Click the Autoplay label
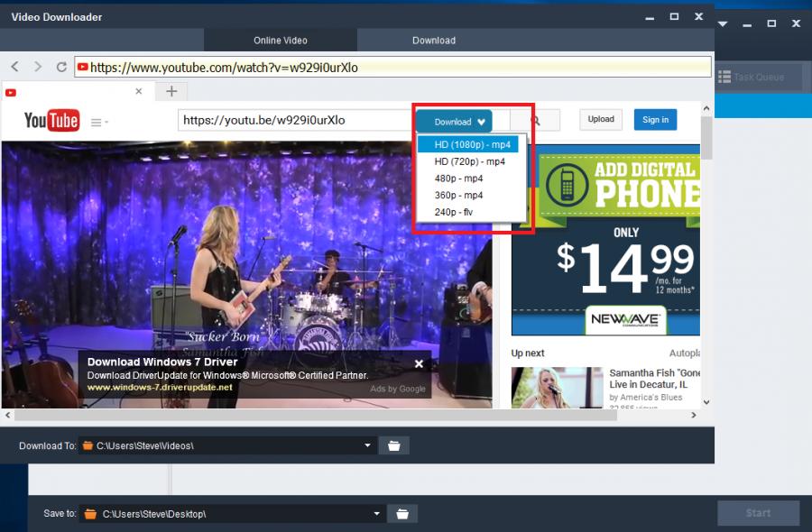 [x=685, y=353]
